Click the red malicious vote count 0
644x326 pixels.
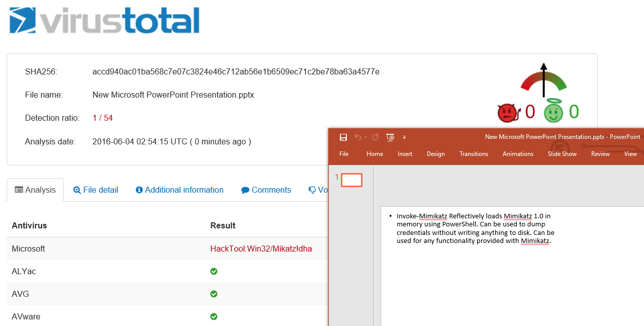pos(530,112)
